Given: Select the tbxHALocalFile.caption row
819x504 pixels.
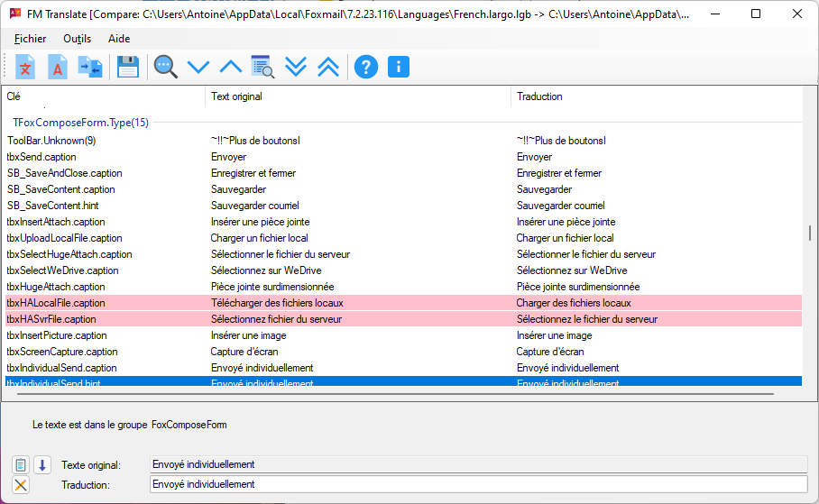Looking at the screenshot, I should tap(56, 303).
